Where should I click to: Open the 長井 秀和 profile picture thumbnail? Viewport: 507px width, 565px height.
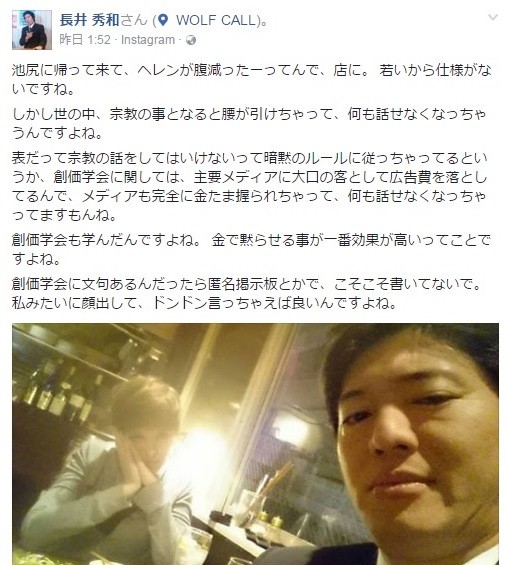(32, 30)
